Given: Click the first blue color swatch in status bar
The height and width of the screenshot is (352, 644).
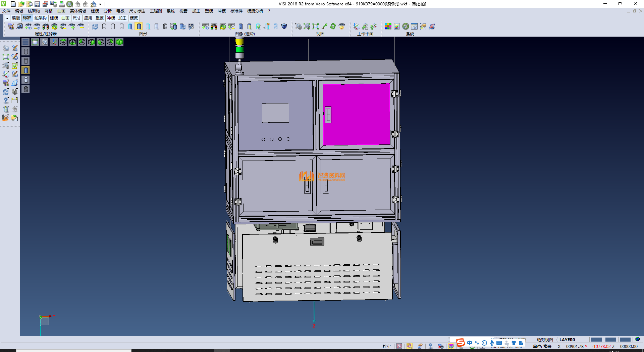Looking at the screenshot, I should pyautogui.click(x=596, y=340).
